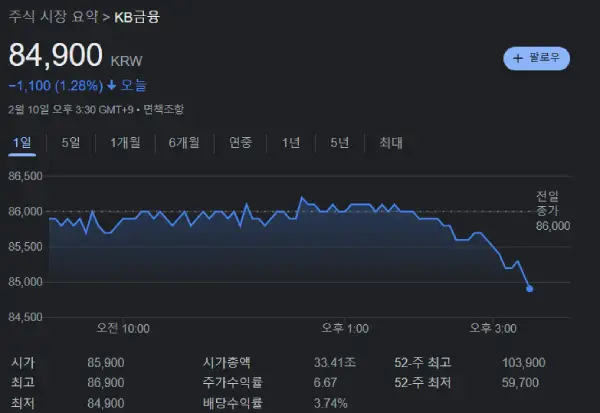Viewport: 600px width, 413px height.
Task: Show the 최대 range chart
Action: (391, 143)
